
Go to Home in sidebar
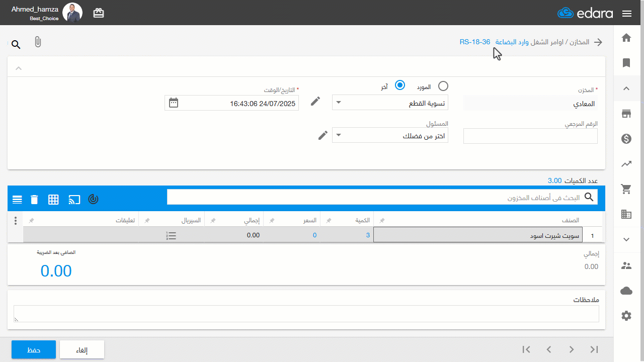(x=626, y=37)
